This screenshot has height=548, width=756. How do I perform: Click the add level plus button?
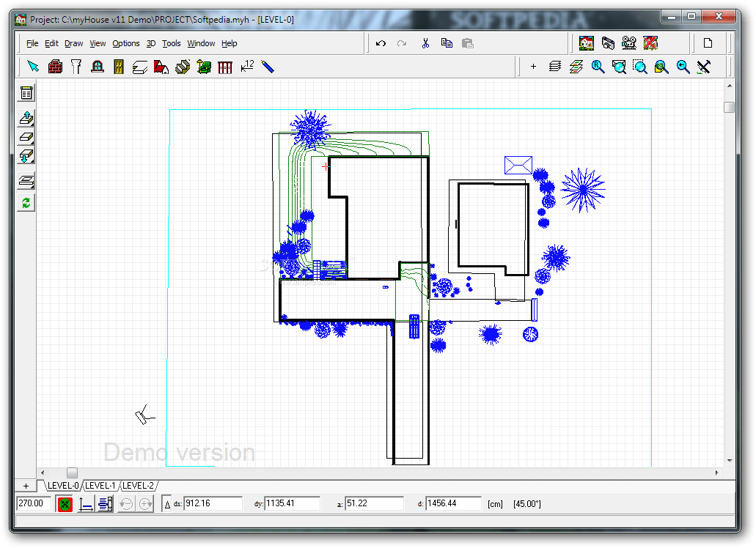26,486
